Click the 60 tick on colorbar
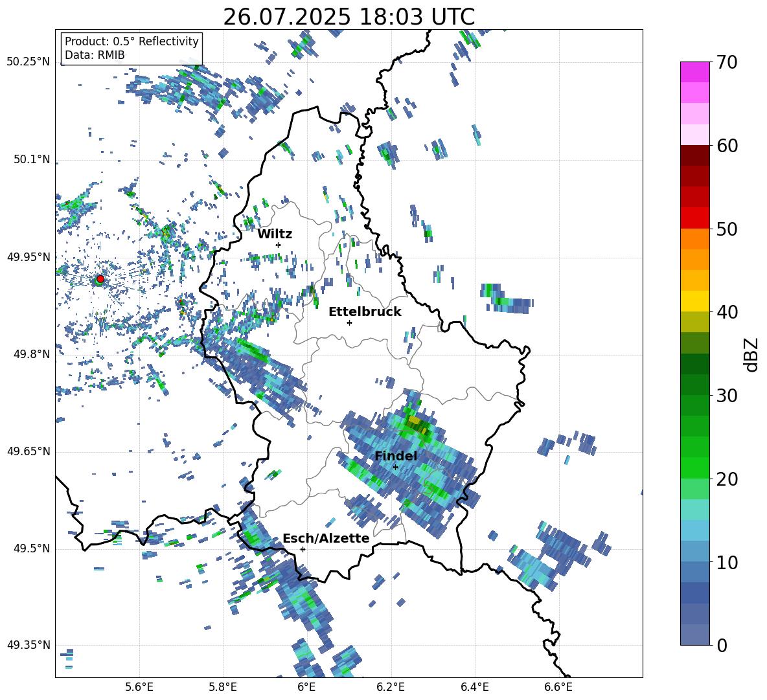Viewport: 767px width, 700px height. [x=727, y=146]
